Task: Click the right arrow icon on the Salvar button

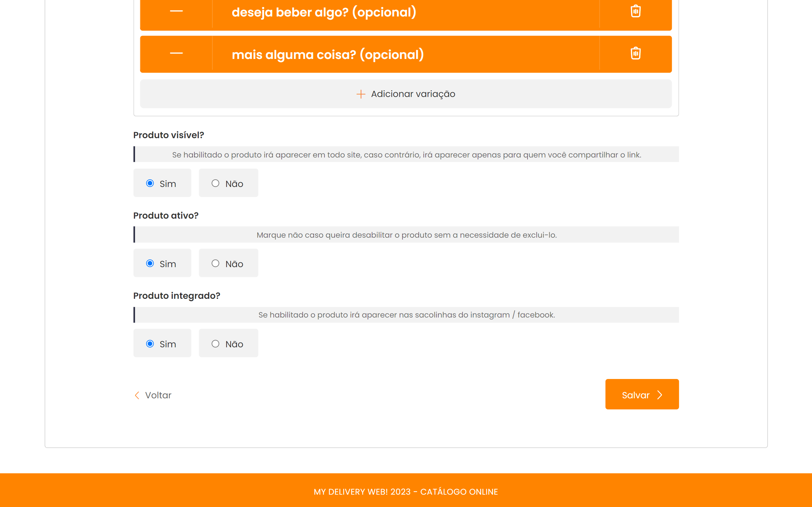Action: tap(660, 395)
